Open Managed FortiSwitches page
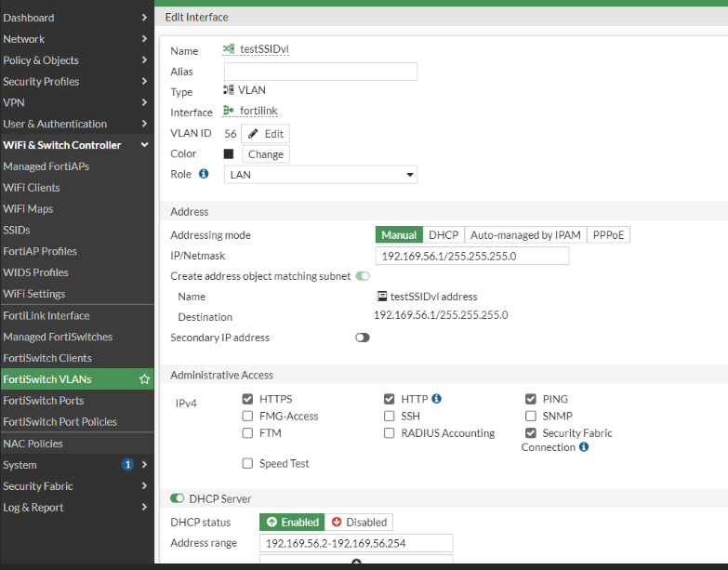 [x=77, y=337]
